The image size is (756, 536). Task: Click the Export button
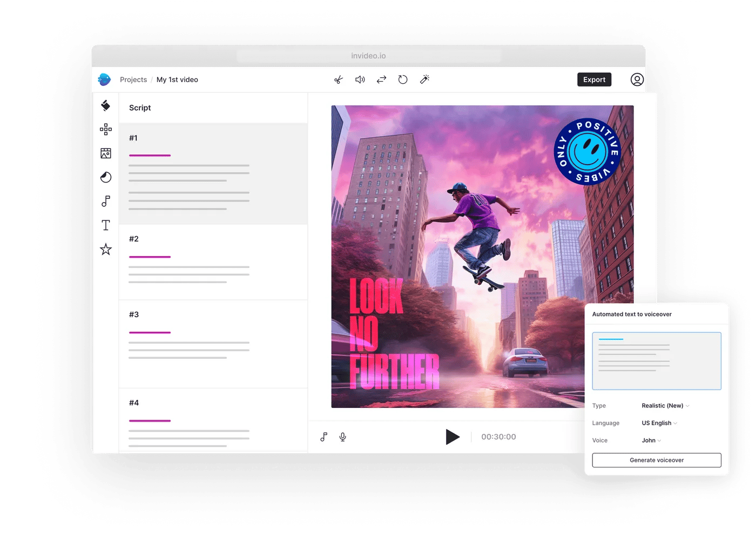(x=594, y=79)
